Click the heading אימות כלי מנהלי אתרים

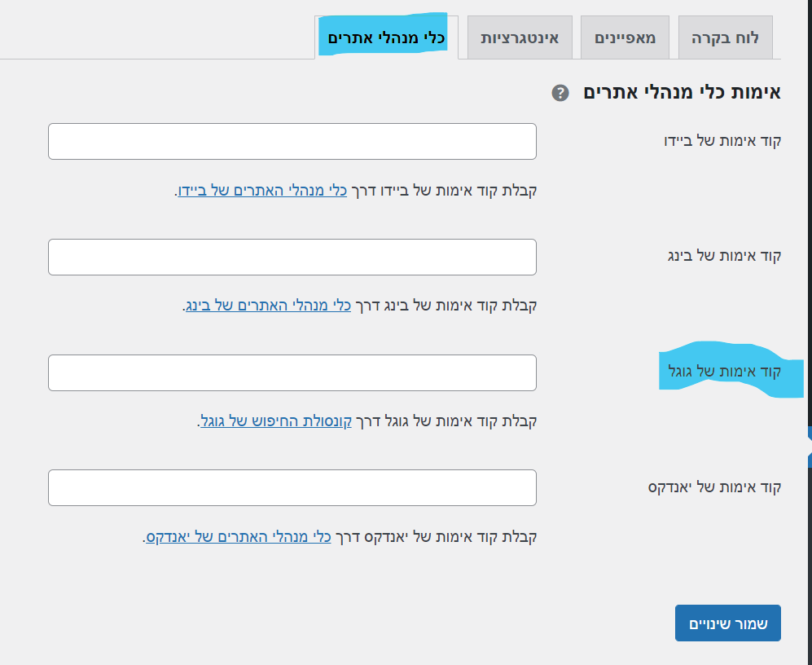(x=682, y=92)
